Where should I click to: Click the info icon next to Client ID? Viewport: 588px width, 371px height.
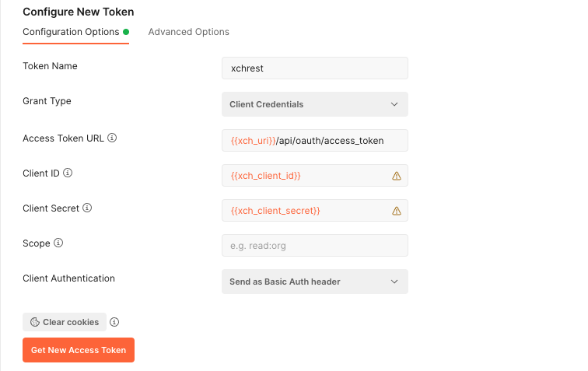[67, 173]
